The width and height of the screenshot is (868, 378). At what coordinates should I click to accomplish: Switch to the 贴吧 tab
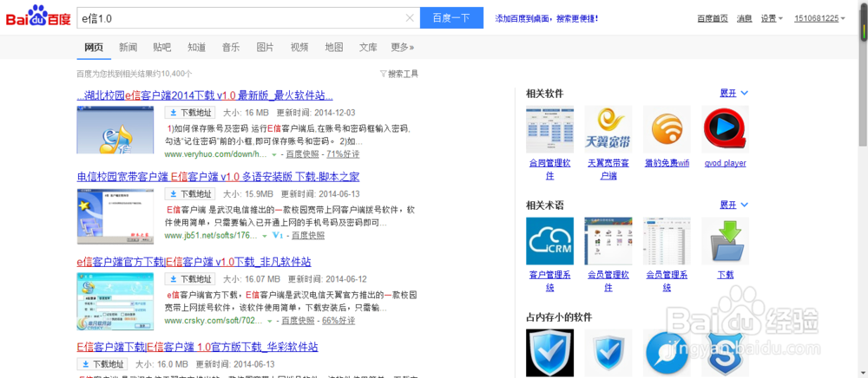[x=162, y=47]
